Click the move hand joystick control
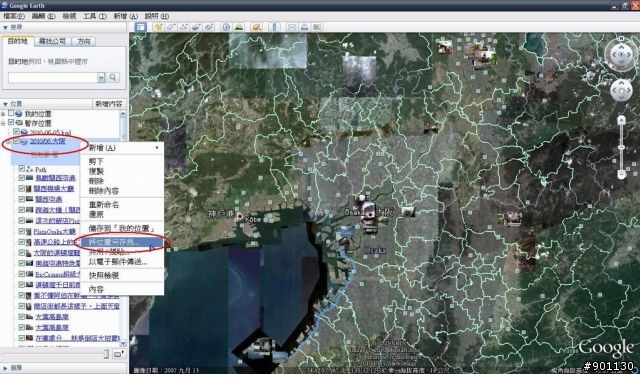Viewport: 640px width, 374px height. 621,91
